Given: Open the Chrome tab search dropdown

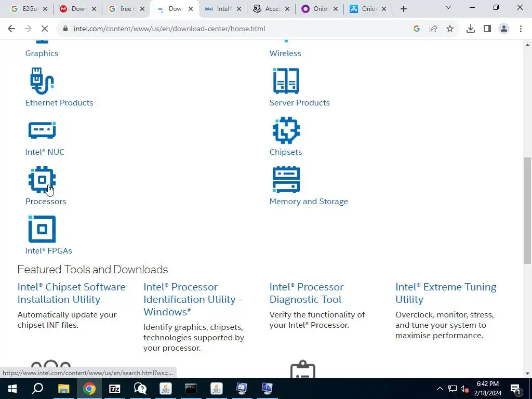Looking at the screenshot, I should click(448, 7).
